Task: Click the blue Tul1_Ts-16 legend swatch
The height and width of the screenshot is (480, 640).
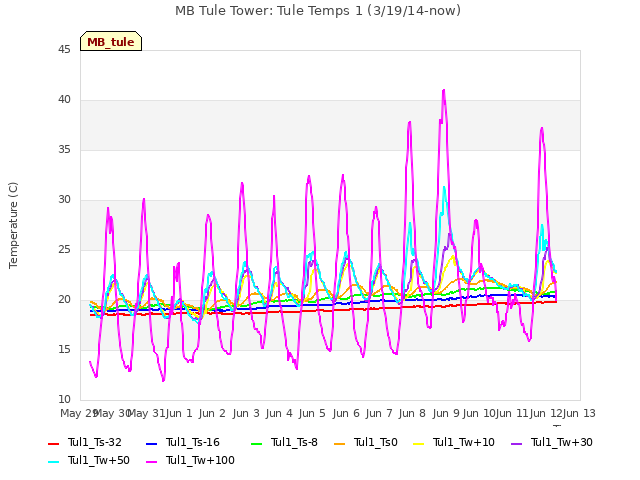Action: 151,443
